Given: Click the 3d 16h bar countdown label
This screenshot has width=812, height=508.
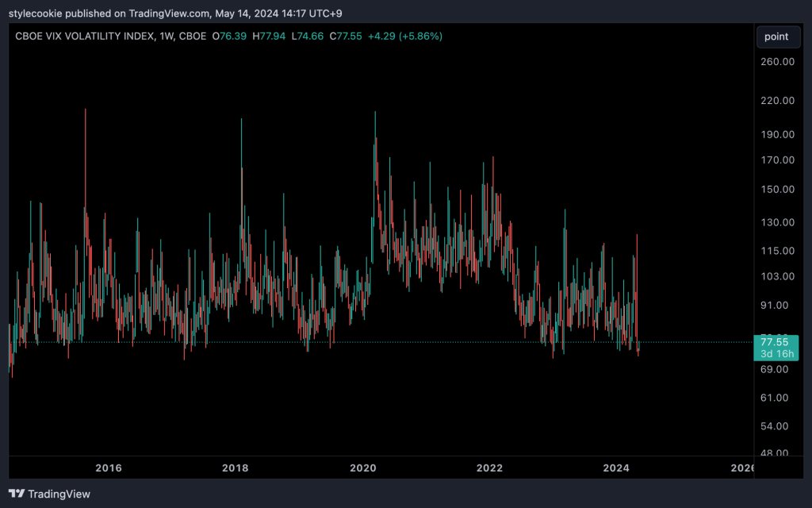Looking at the screenshot, I should click(775, 354).
